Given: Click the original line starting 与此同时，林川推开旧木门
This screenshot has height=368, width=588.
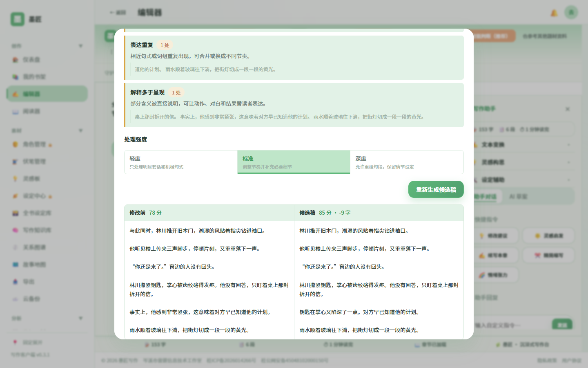Looking at the screenshot, I should point(198,231).
